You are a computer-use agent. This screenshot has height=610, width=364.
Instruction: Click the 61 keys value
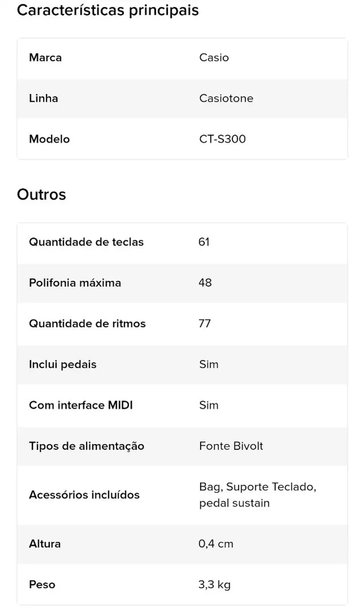tap(204, 242)
